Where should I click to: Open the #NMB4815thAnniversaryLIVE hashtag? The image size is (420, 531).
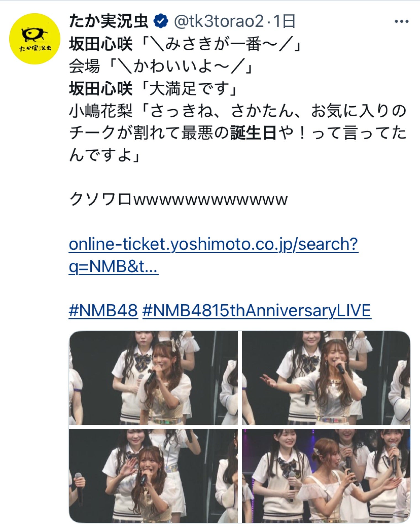pos(257,310)
